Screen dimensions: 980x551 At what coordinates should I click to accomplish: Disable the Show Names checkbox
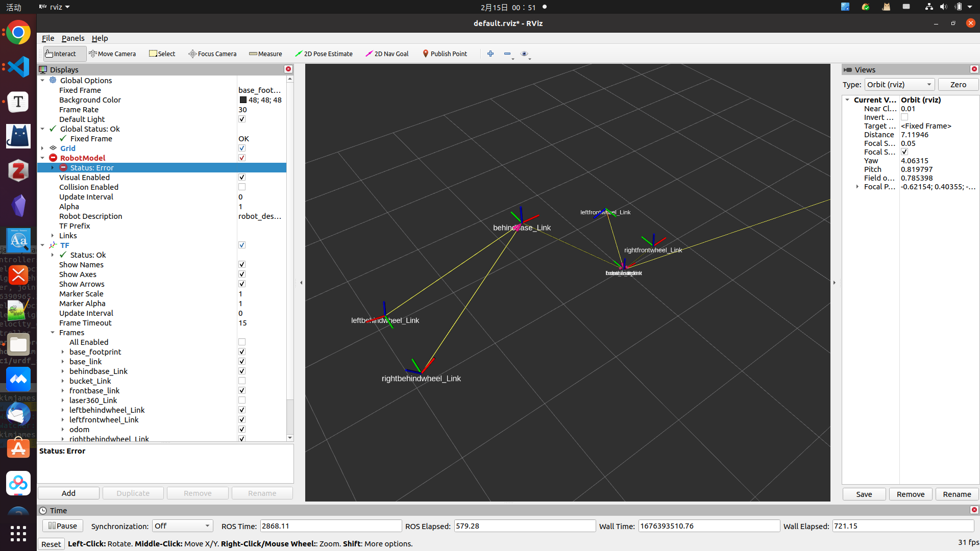(242, 265)
